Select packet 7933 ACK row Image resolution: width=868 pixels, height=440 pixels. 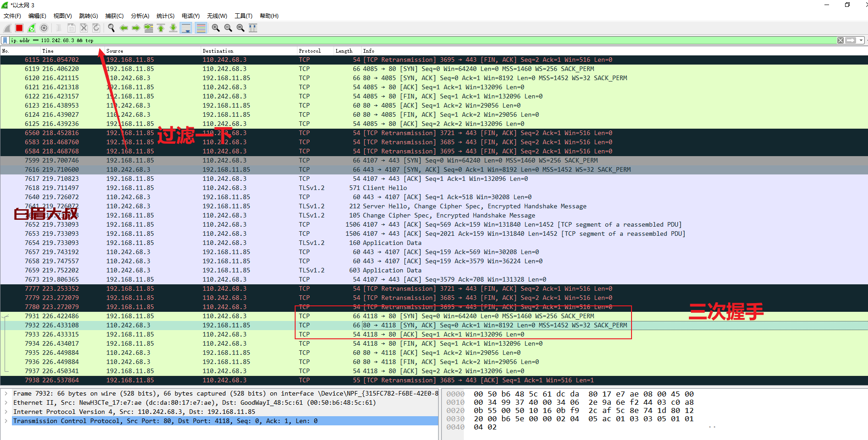coord(434,334)
